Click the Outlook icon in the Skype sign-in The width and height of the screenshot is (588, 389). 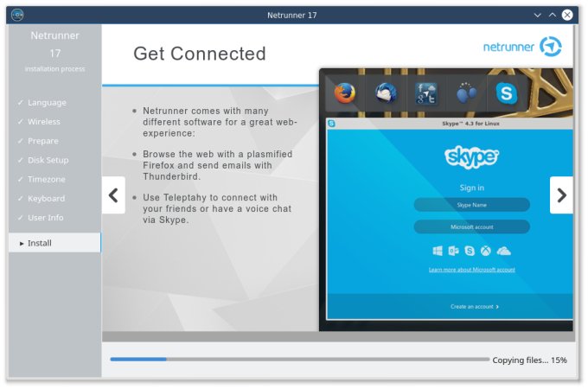point(453,251)
